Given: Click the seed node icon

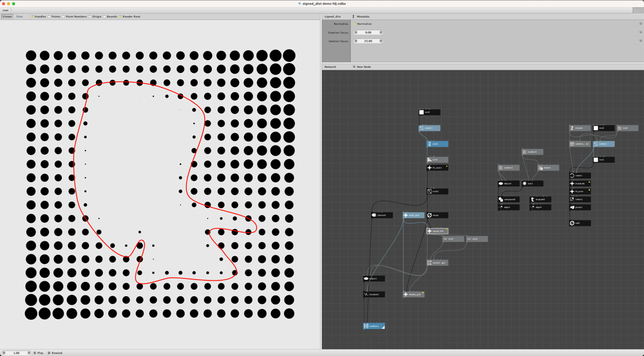Looking at the screenshot, I should tap(620, 128).
